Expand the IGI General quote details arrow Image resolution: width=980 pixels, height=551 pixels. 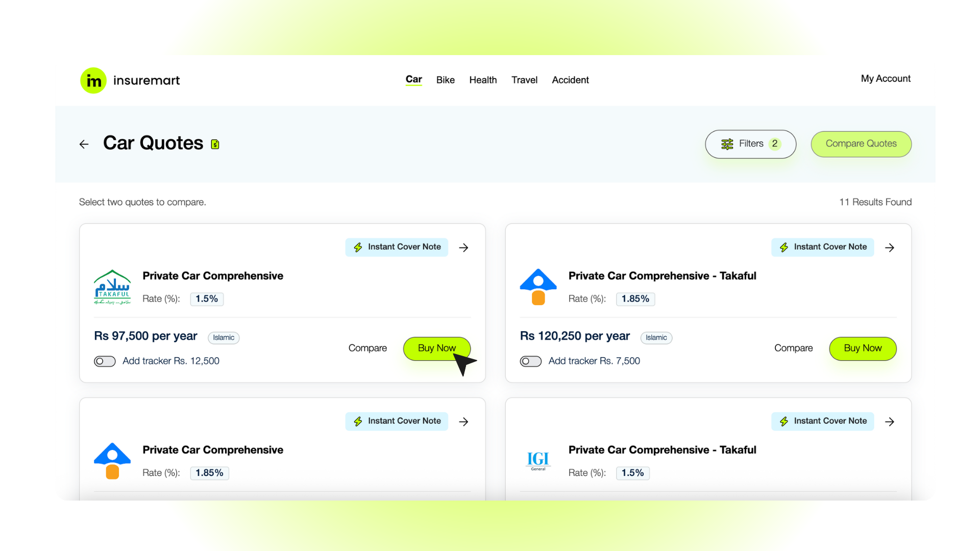(x=890, y=421)
